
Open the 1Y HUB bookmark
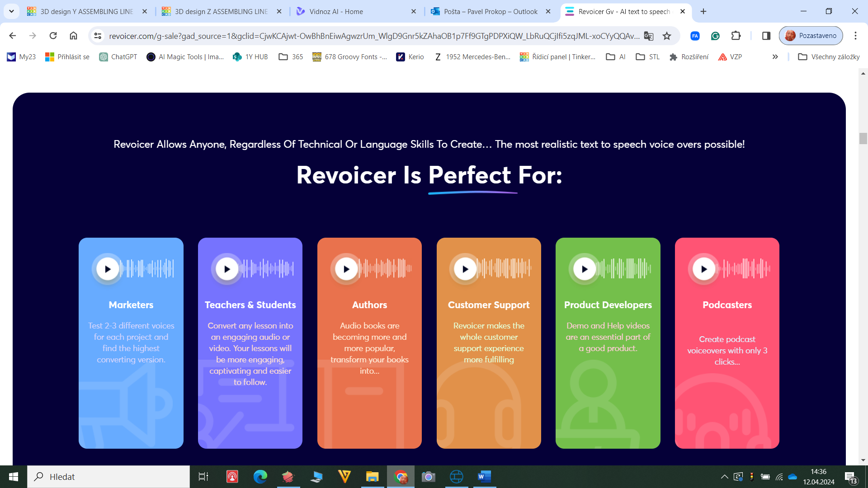click(x=250, y=57)
